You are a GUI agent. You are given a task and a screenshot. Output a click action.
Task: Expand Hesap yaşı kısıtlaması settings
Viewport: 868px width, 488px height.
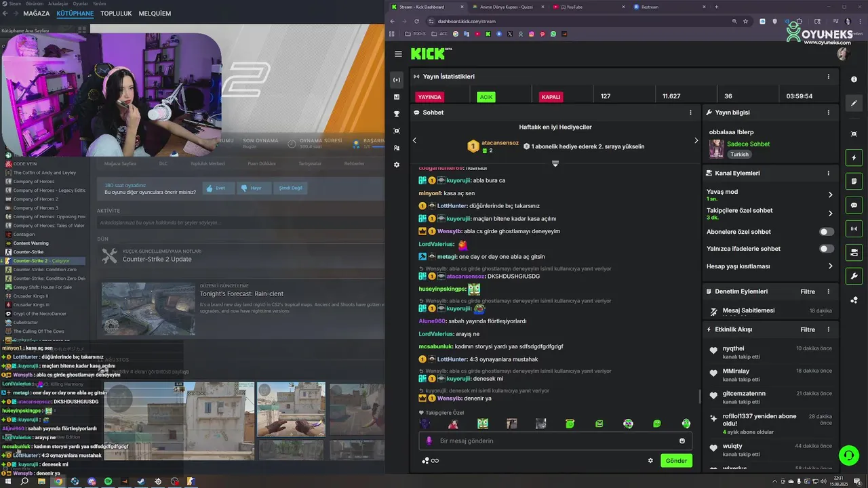tap(830, 266)
